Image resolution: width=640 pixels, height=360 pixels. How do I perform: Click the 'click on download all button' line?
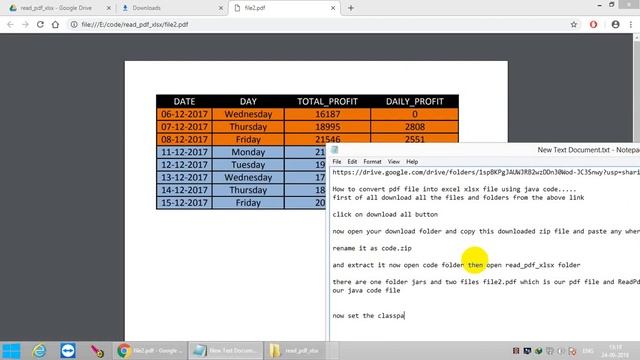pyautogui.click(x=385, y=214)
